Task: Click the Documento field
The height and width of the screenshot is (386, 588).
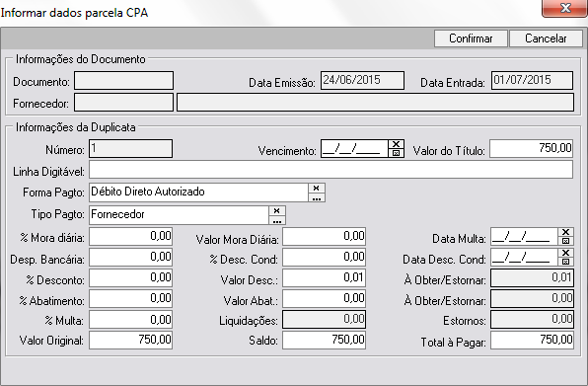Action: [x=123, y=80]
